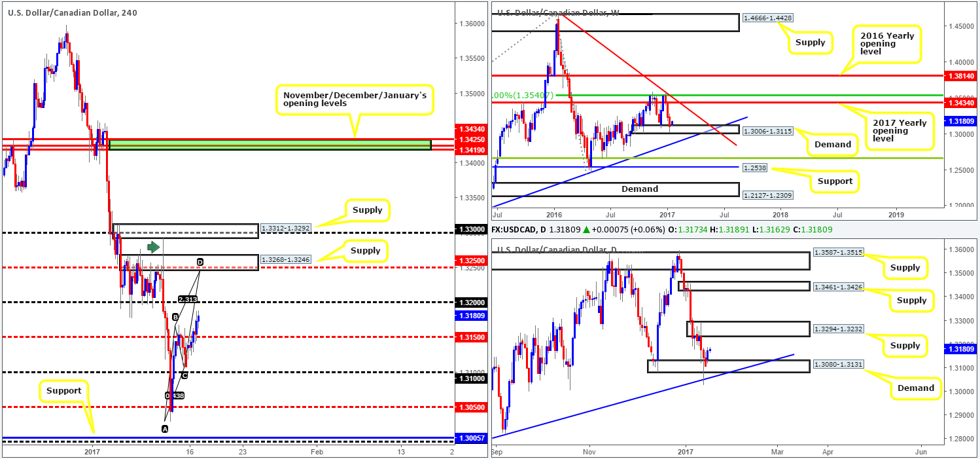Select the 1.3294-1.3232 zone label on the daily chart
This screenshot has width=980, height=459.
837,329
